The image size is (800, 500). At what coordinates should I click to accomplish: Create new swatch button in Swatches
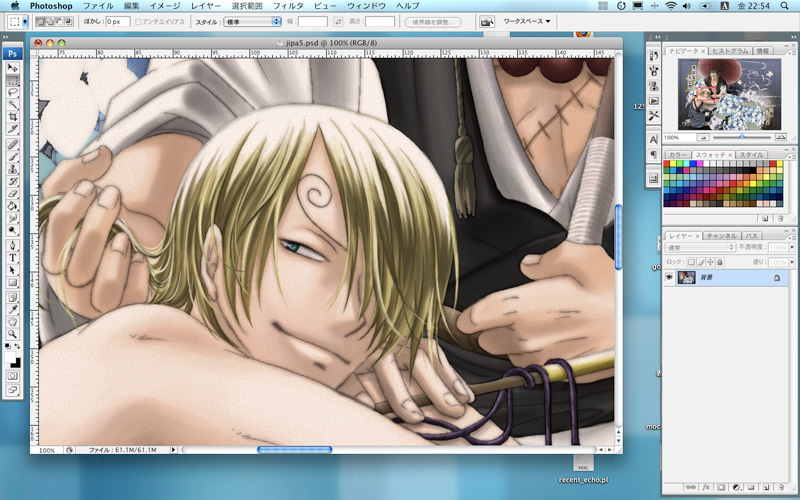[x=765, y=218]
